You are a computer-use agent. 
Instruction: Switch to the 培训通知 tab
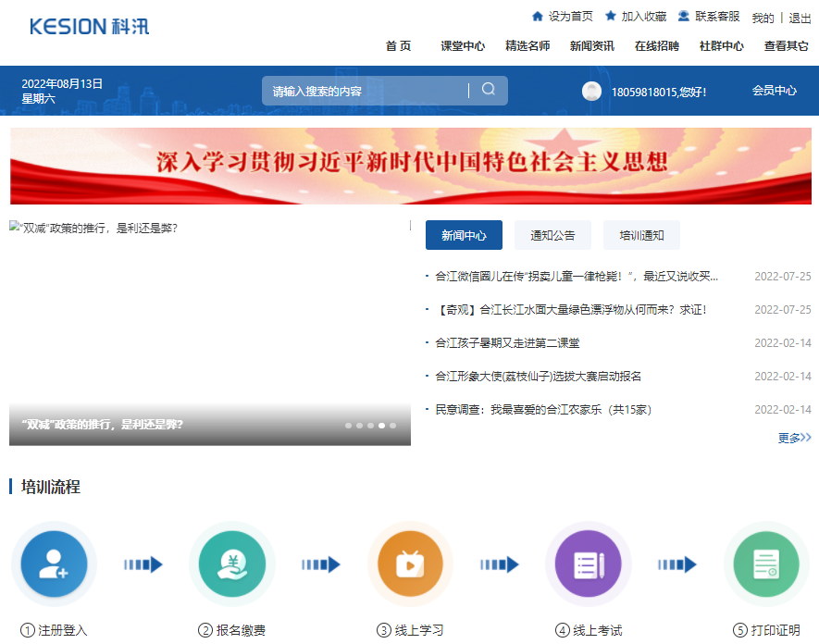[x=641, y=235]
